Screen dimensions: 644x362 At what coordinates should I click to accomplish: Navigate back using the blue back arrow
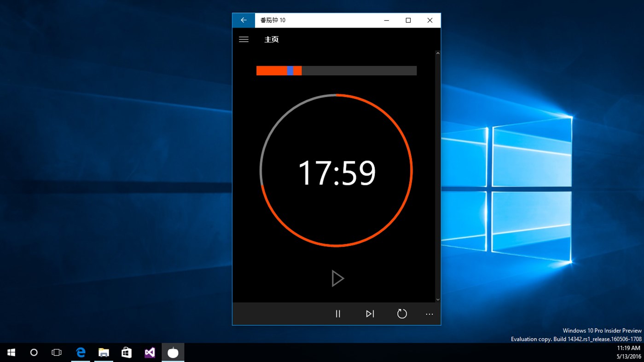click(244, 20)
